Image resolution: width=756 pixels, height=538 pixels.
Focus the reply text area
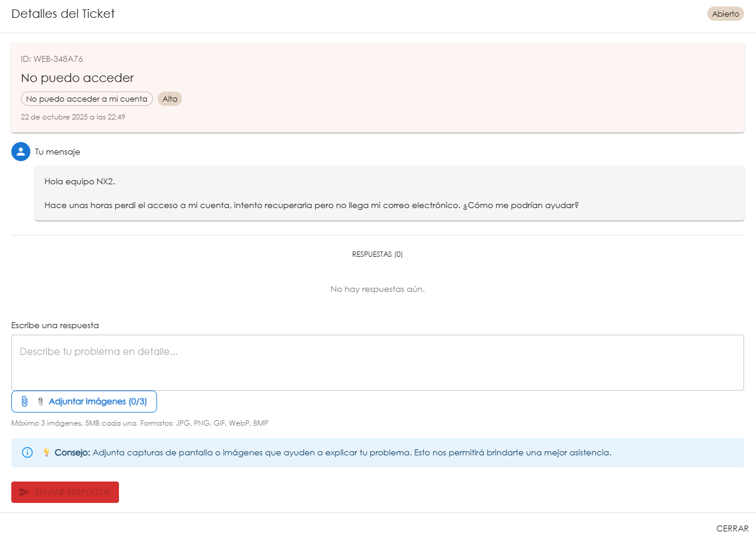[x=377, y=362]
